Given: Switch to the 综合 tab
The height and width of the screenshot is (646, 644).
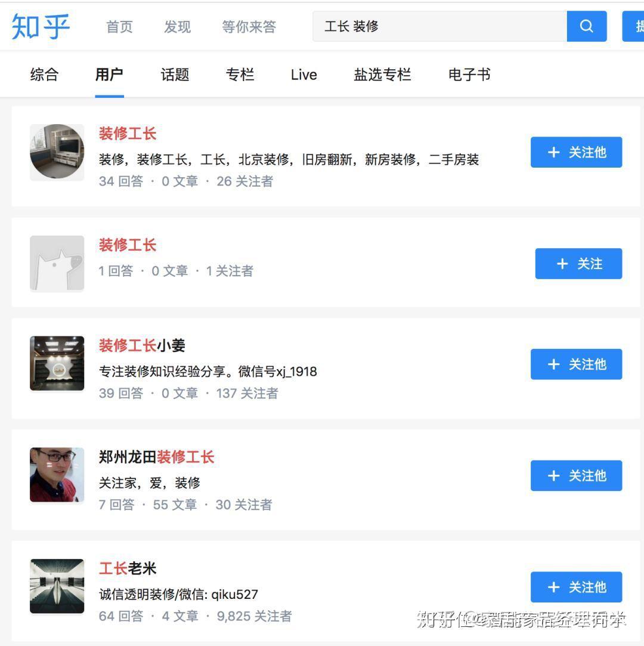Looking at the screenshot, I should pyautogui.click(x=44, y=75).
